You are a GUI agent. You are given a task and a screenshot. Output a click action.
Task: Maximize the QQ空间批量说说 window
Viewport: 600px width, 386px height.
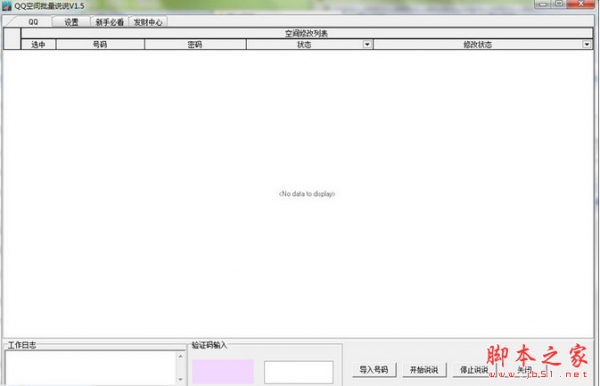pyautogui.click(x=559, y=4)
